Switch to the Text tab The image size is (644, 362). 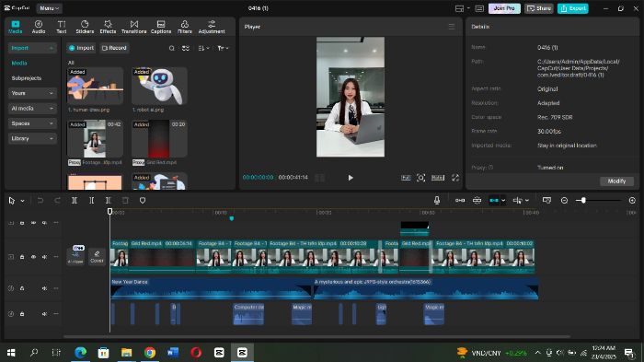(x=62, y=27)
